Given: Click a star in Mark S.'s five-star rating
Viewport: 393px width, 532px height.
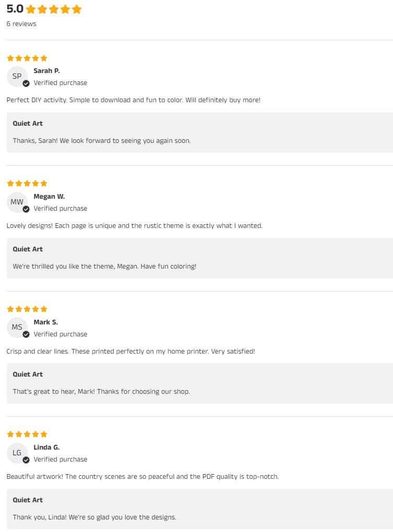Looking at the screenshot, I should [26, 309].
